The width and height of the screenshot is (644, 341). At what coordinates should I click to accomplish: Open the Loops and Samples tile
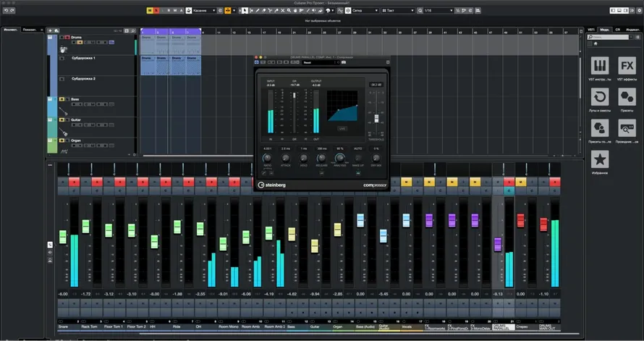click(x=600, y=97)
